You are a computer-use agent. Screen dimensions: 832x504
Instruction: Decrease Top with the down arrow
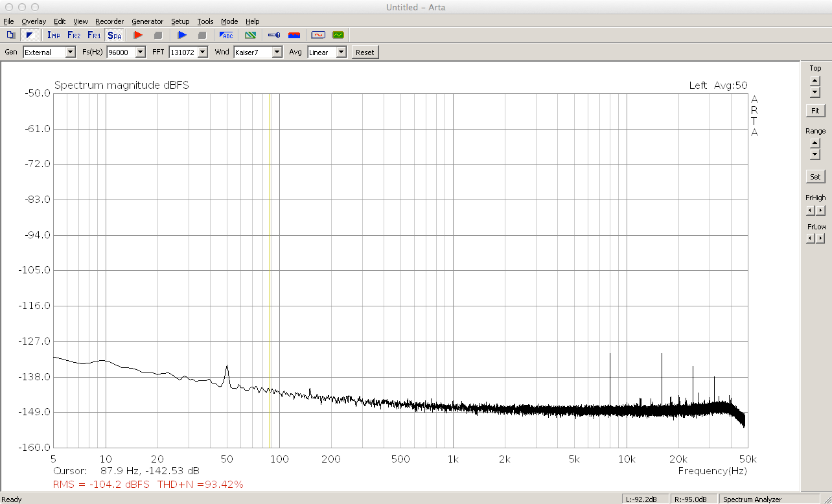click(815, 92)
